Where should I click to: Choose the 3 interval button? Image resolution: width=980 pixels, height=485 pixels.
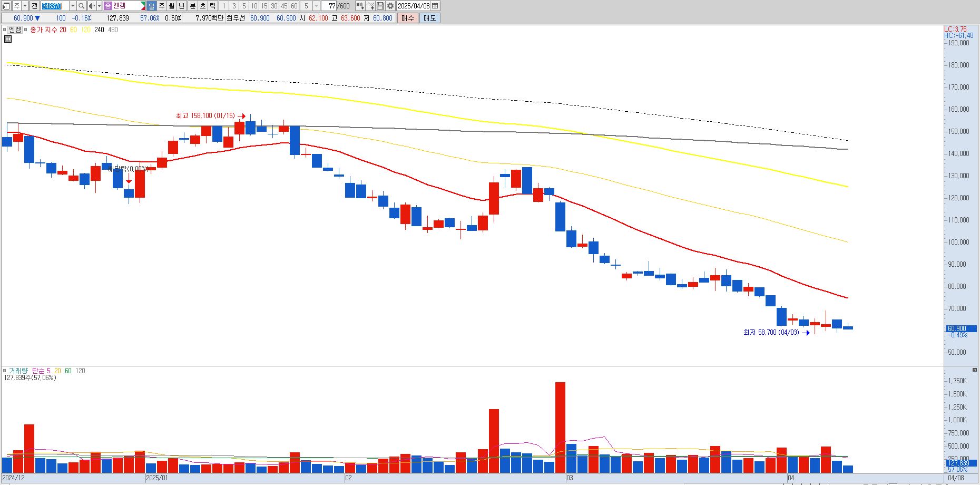pos(234,6)
